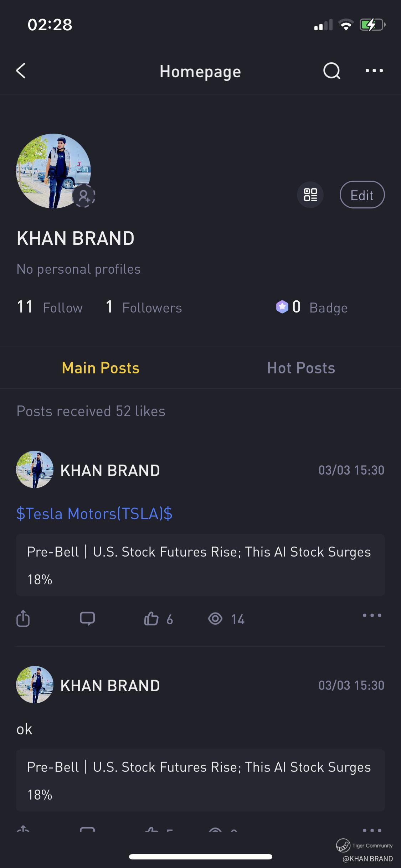The width and height of the screenshot is (401, 868).
Task: Tap the views eye icon on Tesla post
Action: pyautogui.click(x=215, y=619)
